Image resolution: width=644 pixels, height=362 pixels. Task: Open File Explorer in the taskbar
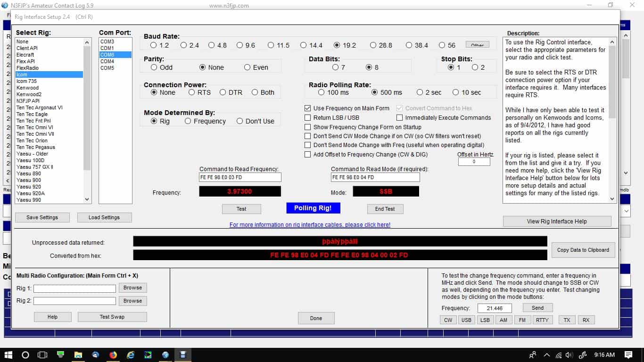(x=78, y=355)
